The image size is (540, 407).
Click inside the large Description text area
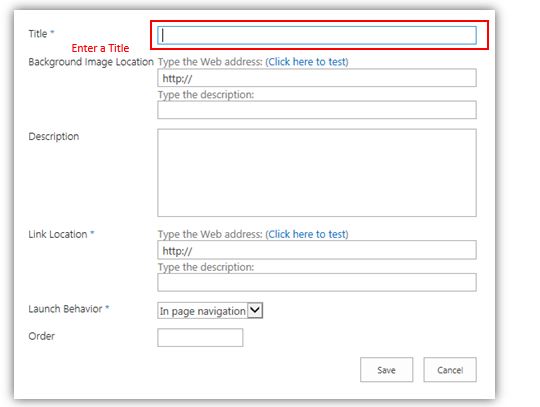coord(317,173)
